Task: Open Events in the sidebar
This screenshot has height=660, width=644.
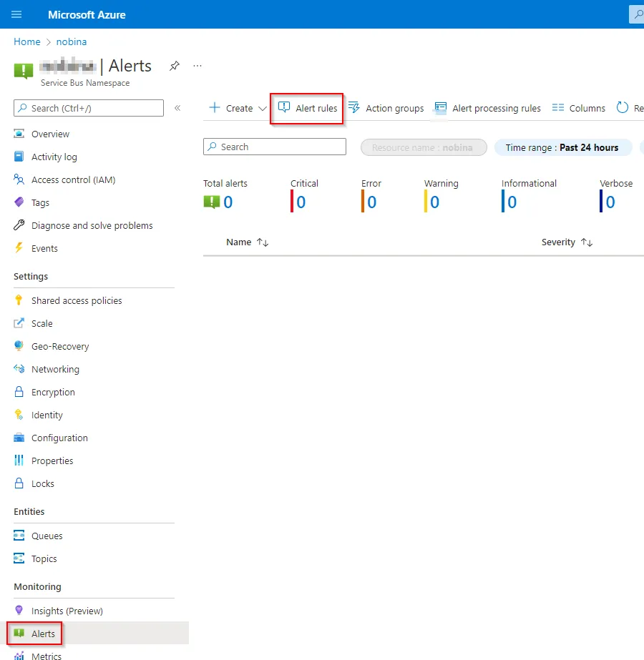Action: point(44,248)
